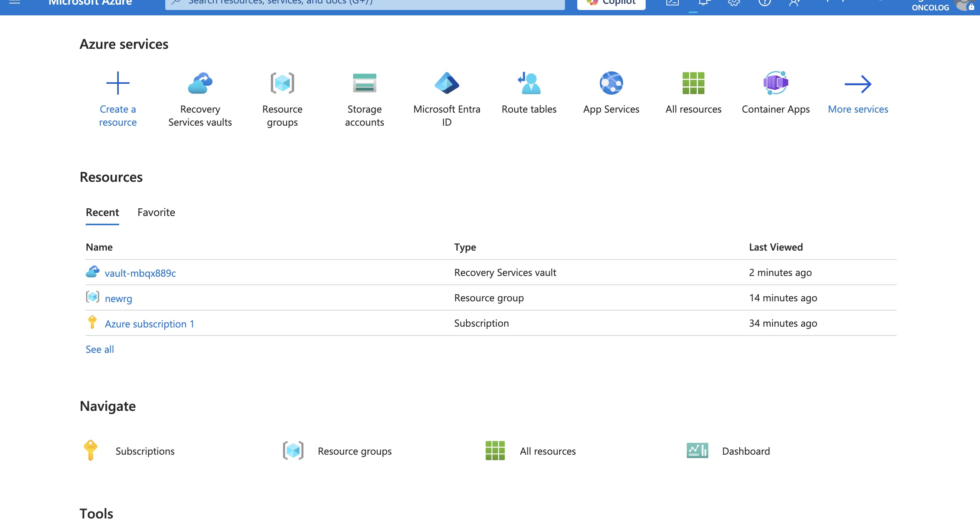Screen dimensions: 980x525
Task: Click the ONCOLOG directory name in header
Action: (930, 7)
